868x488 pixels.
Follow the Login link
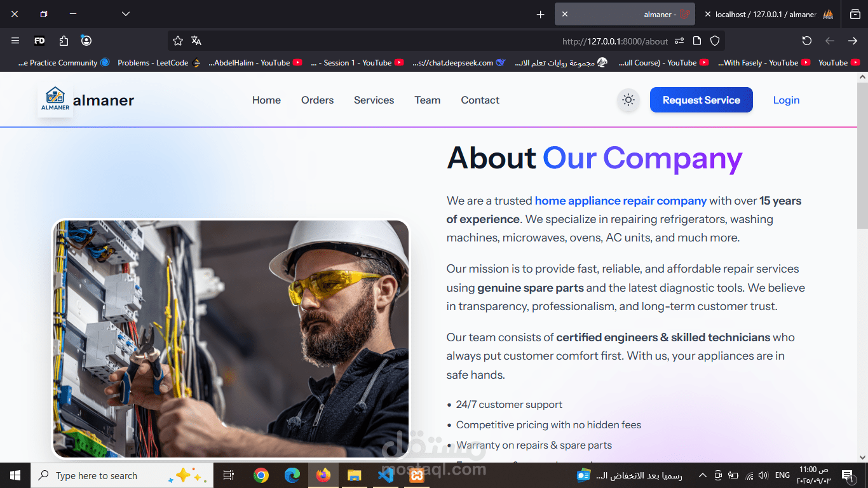click(786, 100)
